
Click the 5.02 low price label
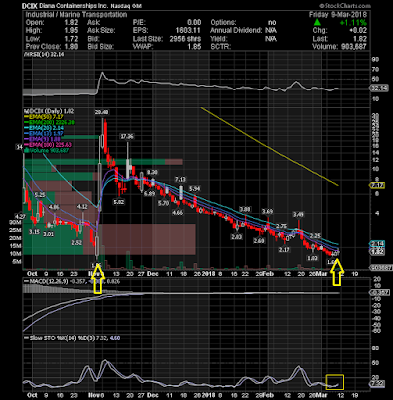point(119,202)
